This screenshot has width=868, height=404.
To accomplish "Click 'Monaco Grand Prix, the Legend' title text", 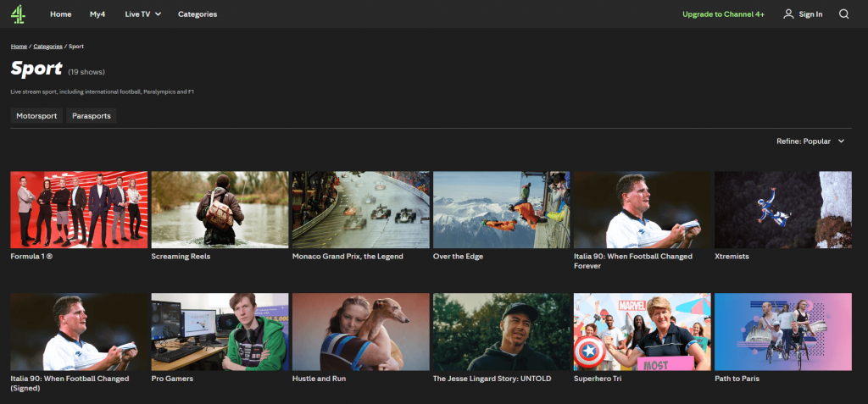I will point(348,257).
